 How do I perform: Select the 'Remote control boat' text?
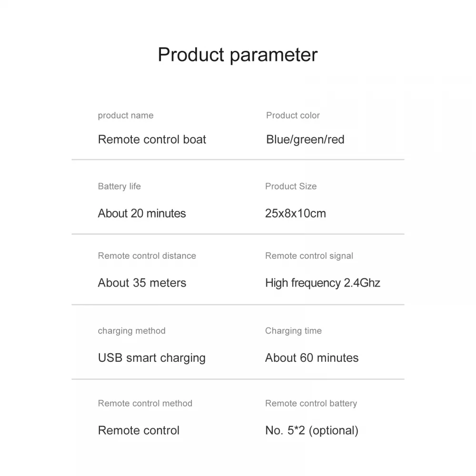click(x=152, y=139)
